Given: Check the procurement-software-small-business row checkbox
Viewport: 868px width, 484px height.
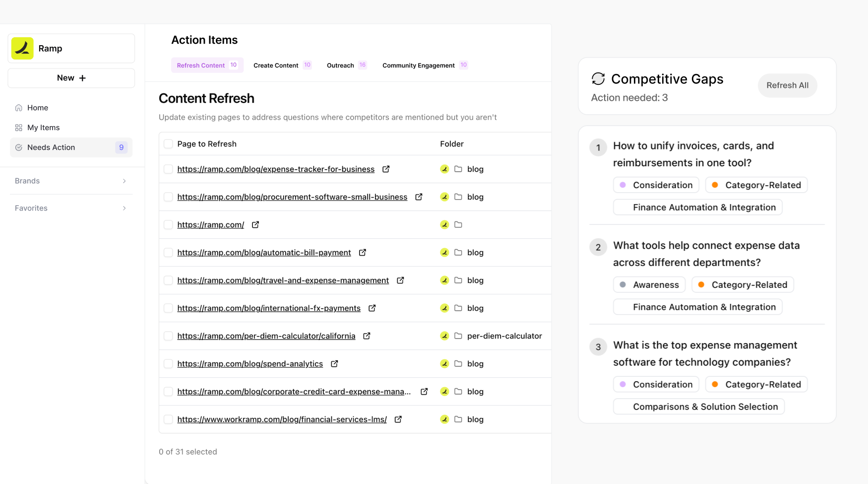Looking at the screenshot, I should click(x=168, y=197).
